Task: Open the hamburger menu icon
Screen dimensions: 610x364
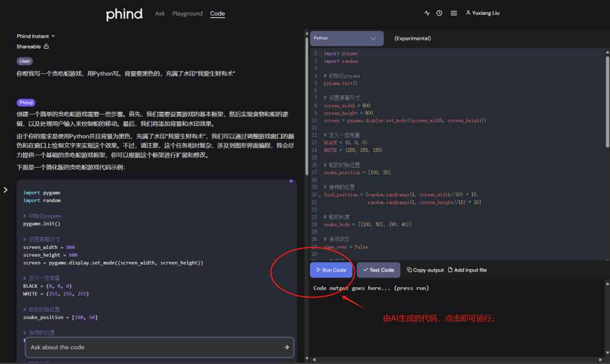Action: point(454,13)
